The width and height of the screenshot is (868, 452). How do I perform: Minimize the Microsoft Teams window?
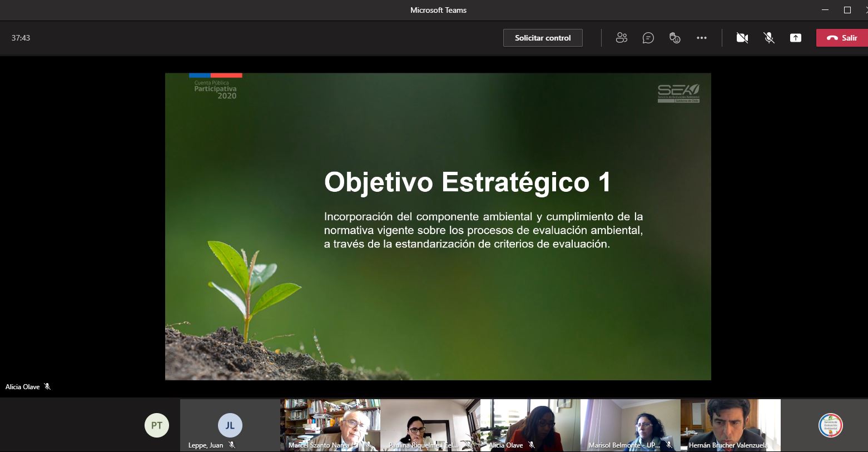(x=826, y=10)
